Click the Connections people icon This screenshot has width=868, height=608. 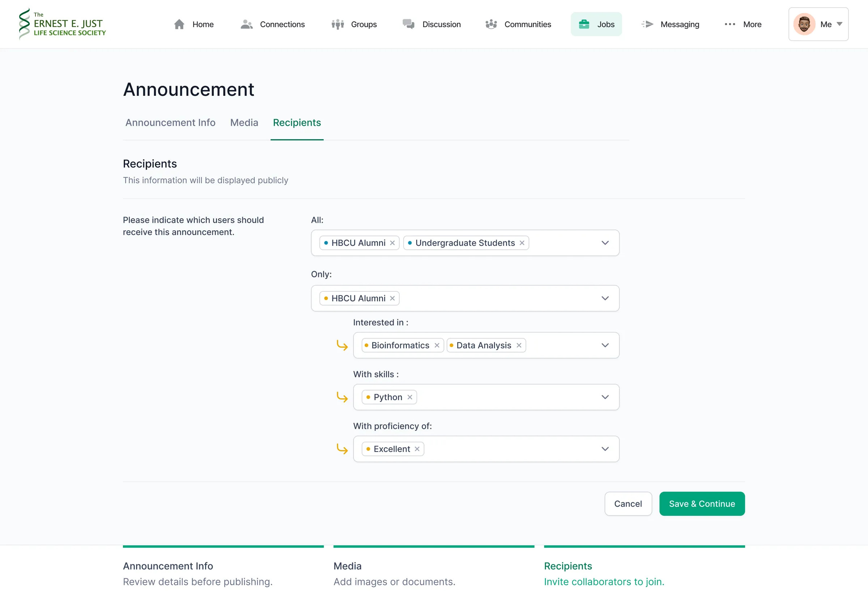(x=247, y=24)
